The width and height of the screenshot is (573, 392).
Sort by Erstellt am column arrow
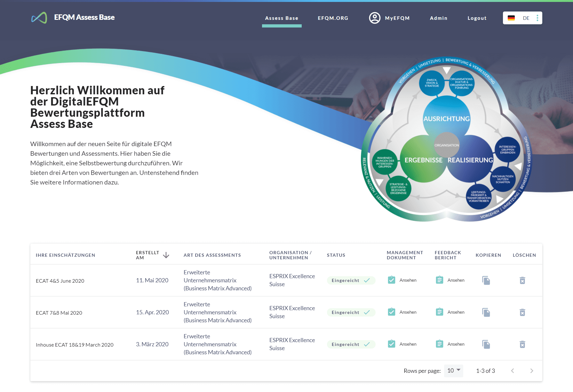pos(166,255)
